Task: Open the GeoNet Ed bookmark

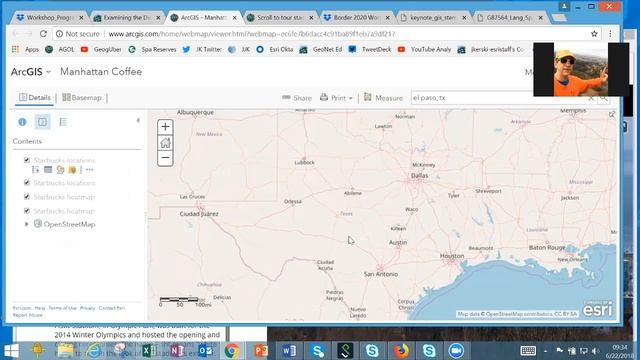Action: click(x=321, y=49)
